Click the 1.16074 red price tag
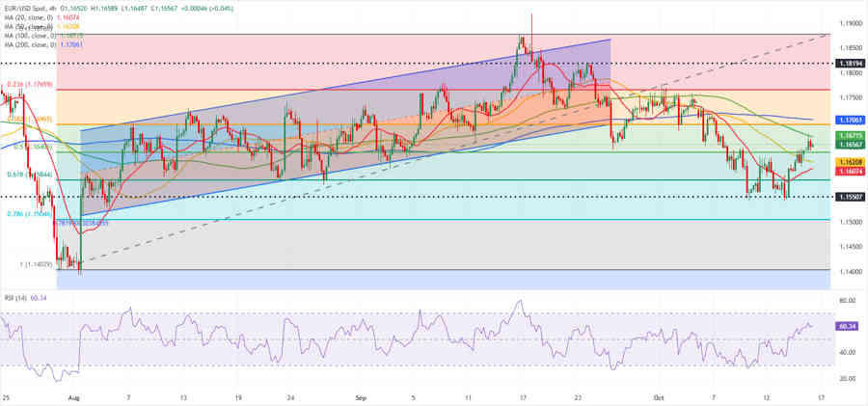 tap(851, 171)
